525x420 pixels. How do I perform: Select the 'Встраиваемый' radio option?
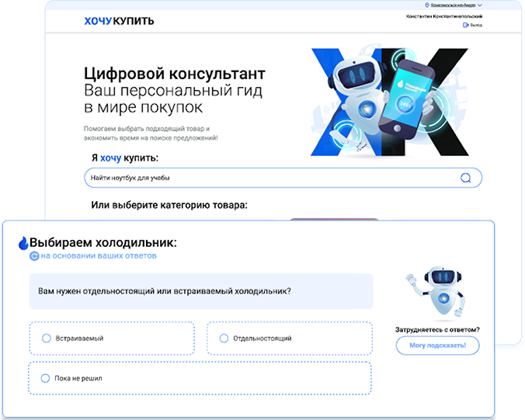(47, 338)
